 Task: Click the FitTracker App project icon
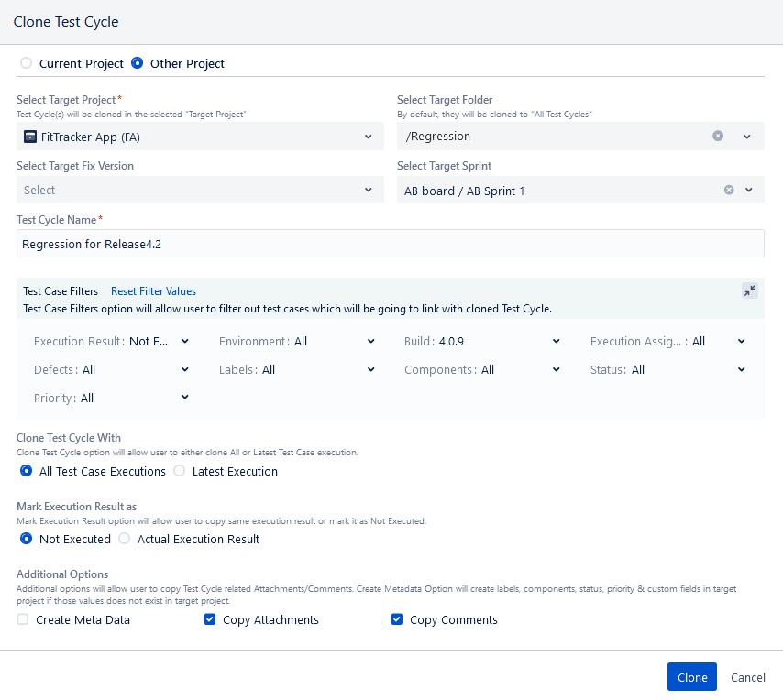coord(30,137)
